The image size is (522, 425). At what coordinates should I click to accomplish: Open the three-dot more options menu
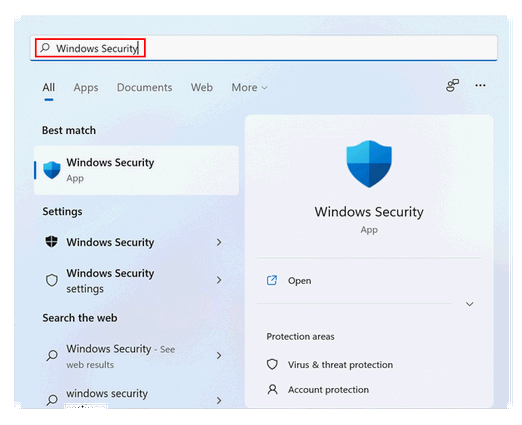coord(480,86)
